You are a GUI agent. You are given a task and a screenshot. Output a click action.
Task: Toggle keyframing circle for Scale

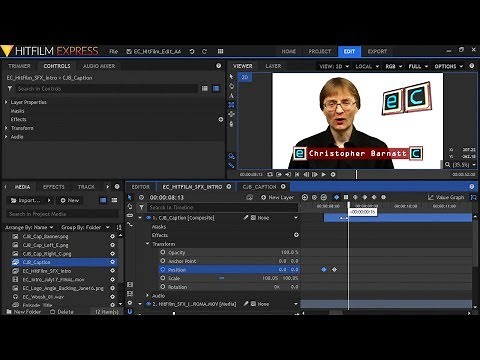click(163, 278)
